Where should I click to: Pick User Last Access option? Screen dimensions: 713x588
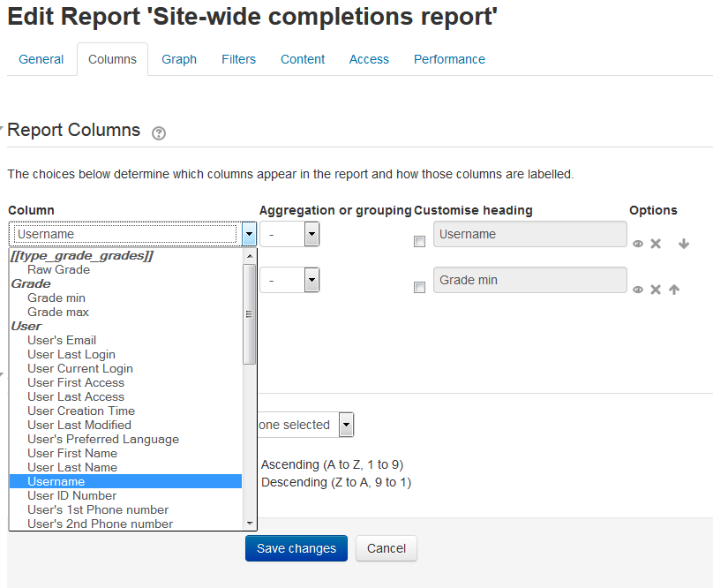[126, 396]
